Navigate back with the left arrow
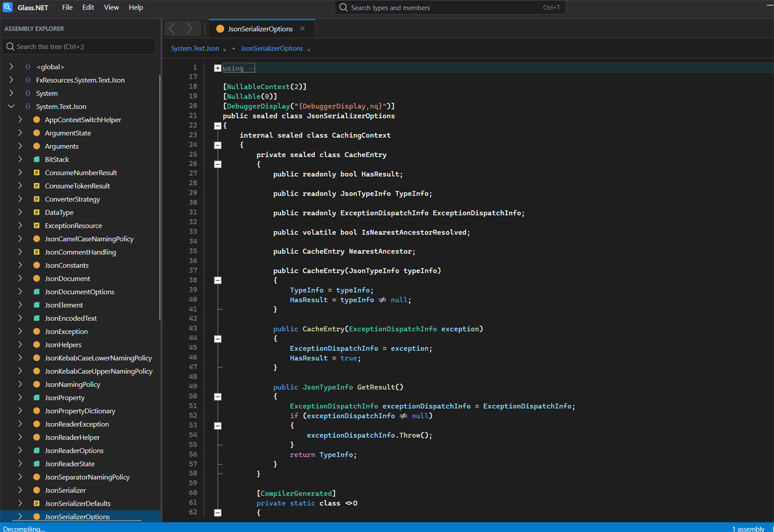The height and width of the screenshot is (532, 774). pyautogui.click(x=172, y=29)
